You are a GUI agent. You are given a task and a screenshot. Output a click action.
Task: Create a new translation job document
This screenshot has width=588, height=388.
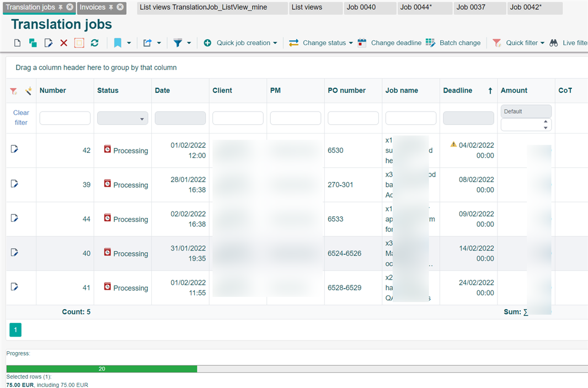click(17, 42)
